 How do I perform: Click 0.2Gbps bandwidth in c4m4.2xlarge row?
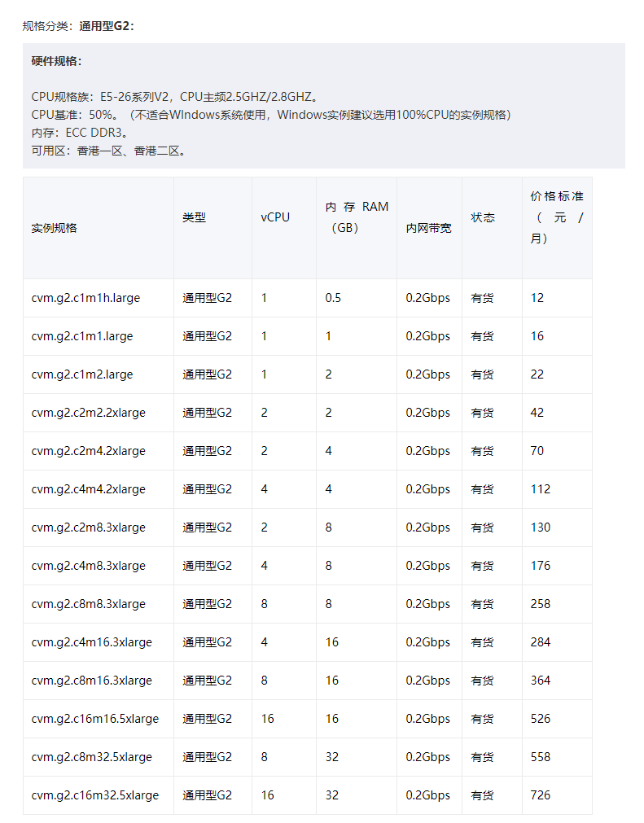click(427, 490)
